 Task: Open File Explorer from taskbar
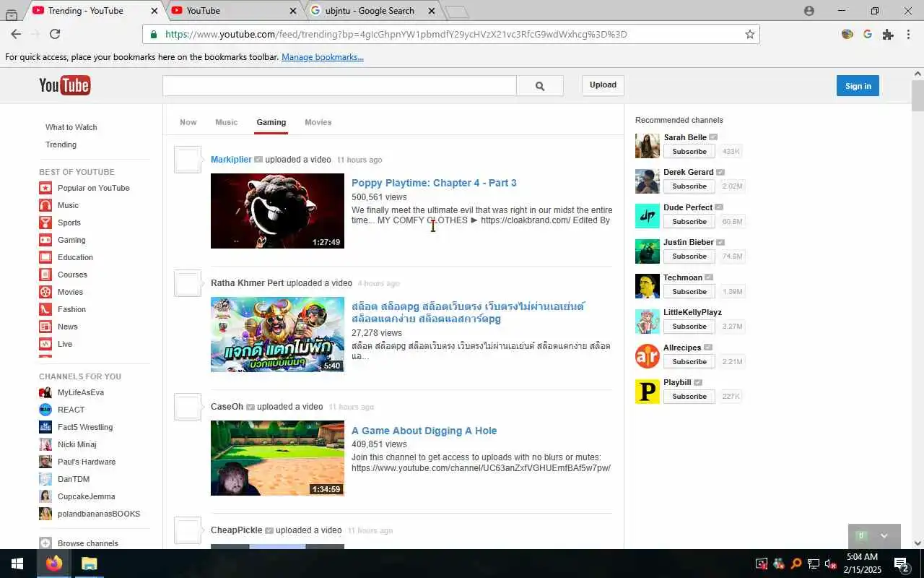click(x=89, y=564)
